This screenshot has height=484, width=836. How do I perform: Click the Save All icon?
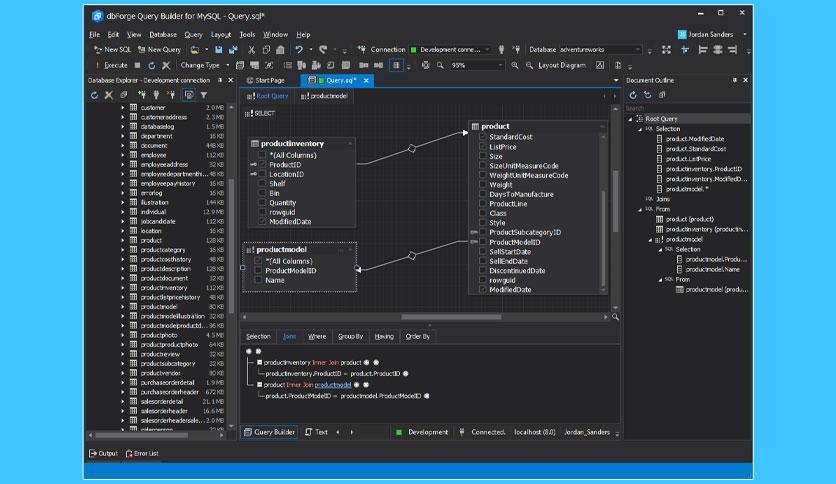233,50
